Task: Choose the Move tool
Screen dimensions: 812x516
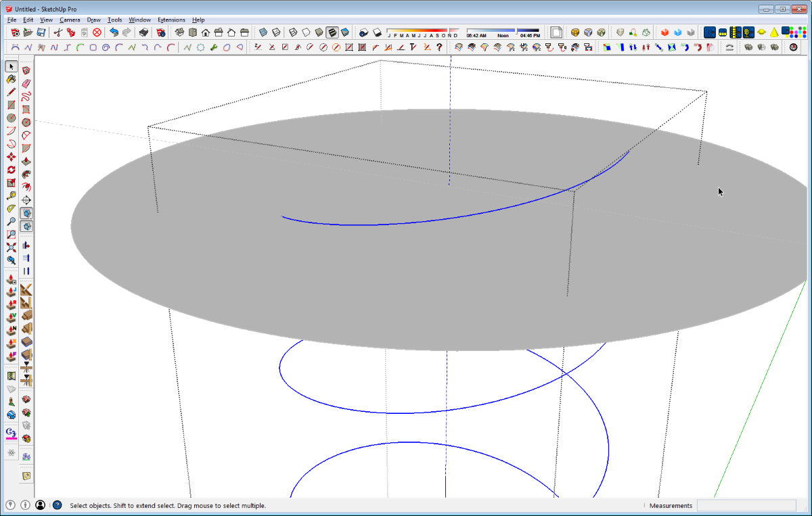Action: pyautogui.click(x=12, y=156)
